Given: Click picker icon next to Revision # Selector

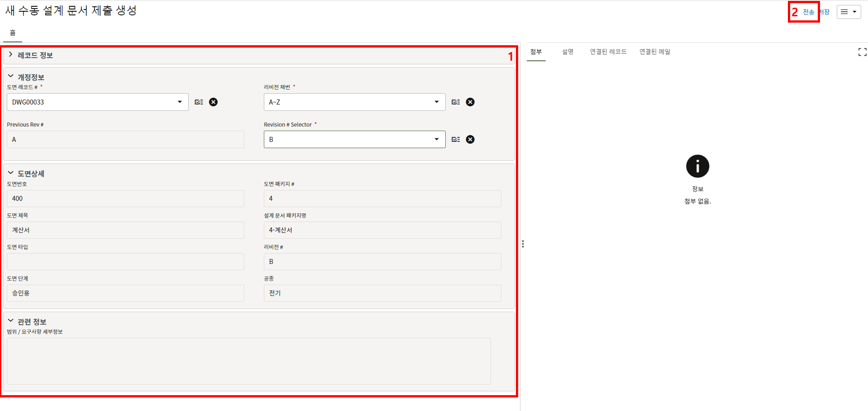Looking at the screenshot, I should click(x=456, y=139).
